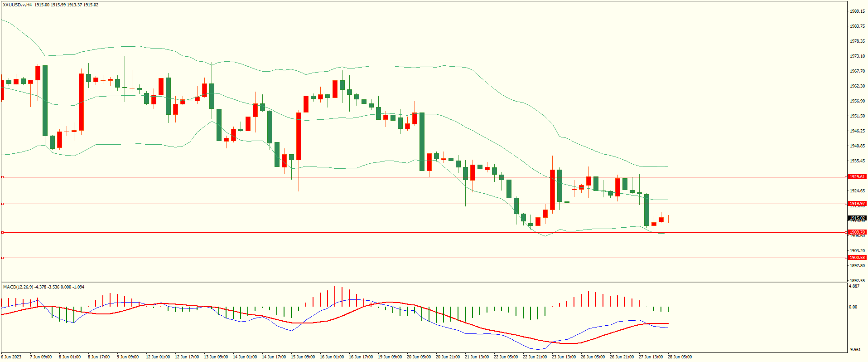Click the tall green candle near 7 Jun 09:00
The height and width of the screenshot is (362, 868).
point(45,101)
